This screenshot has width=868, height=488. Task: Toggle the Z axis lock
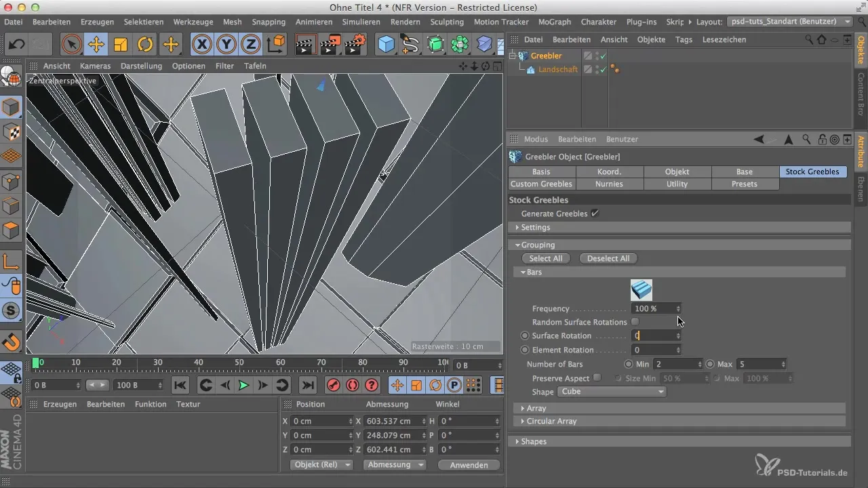(251, 45)
